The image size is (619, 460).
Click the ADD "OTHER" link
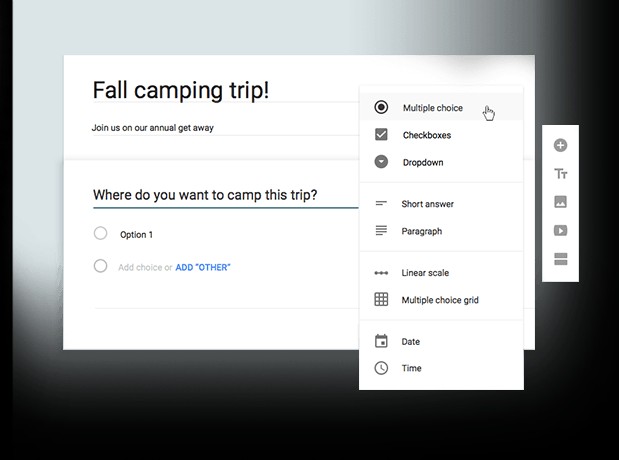(x=203, y=267)
